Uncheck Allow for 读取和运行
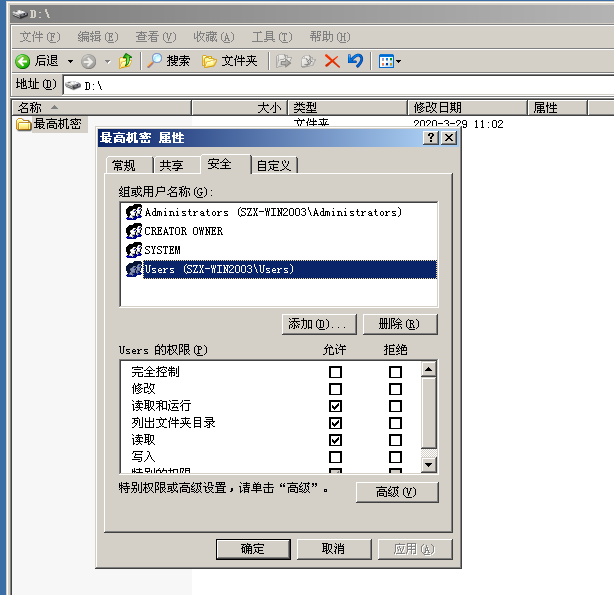The height and width of the screenshot is (595, 614). point(335,406)
